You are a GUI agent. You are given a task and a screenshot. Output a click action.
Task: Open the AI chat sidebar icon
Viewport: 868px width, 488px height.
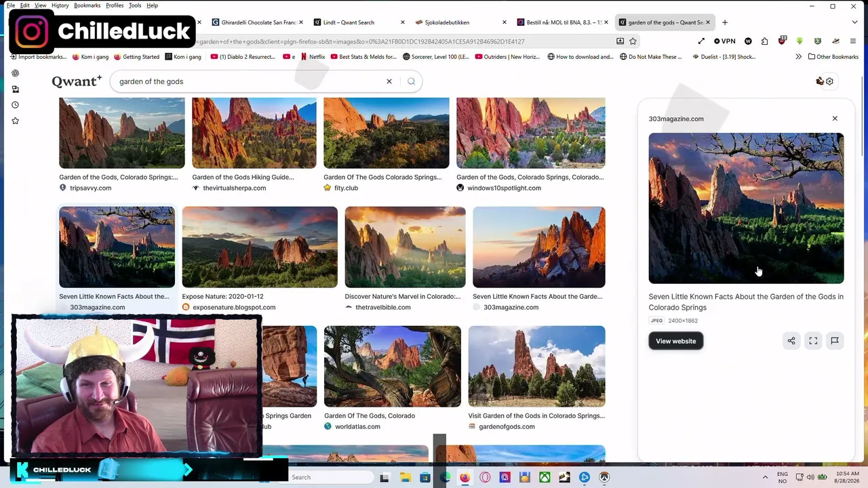click(x=15, y=73)
